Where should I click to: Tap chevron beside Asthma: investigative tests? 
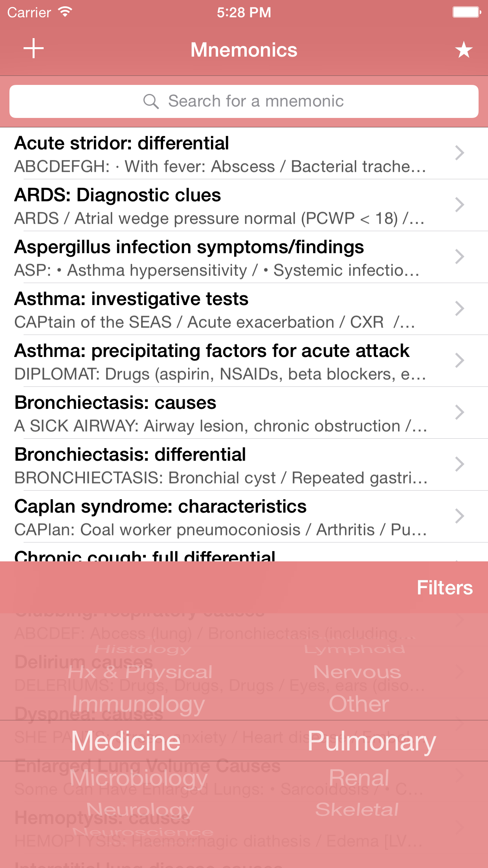tap(459, 309)
